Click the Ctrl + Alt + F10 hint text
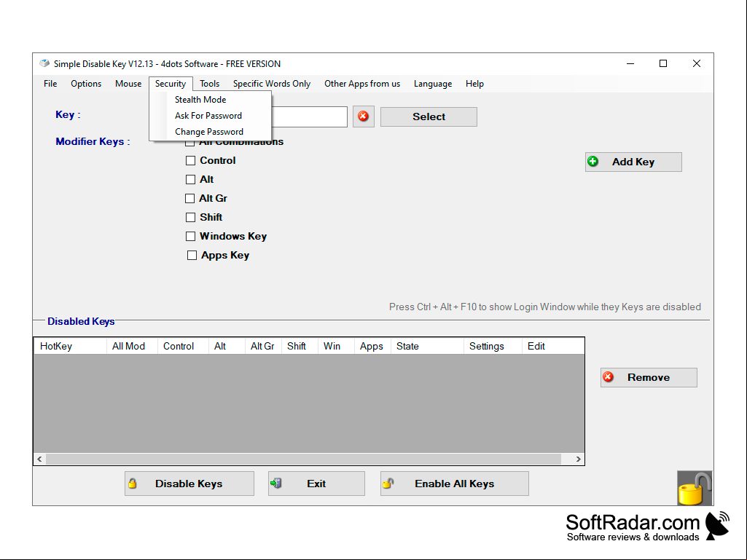 [545, 307]
